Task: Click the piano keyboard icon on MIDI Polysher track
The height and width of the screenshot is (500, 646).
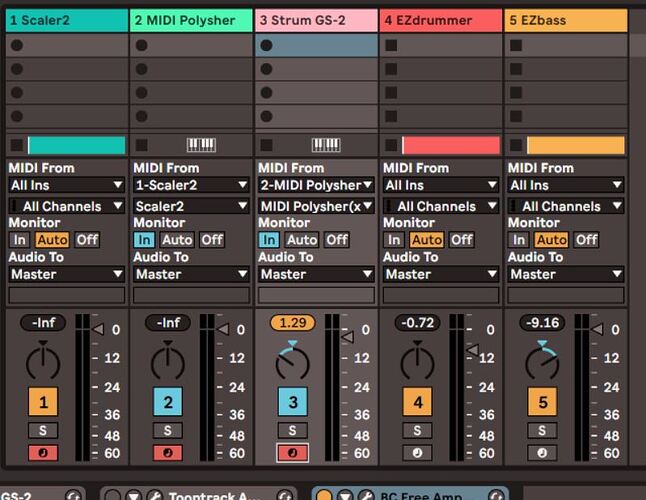Action: point(201,145)
